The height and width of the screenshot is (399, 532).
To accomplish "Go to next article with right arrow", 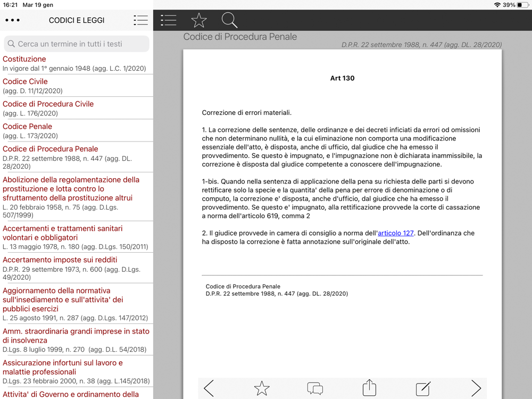I will [x=476, y=388].
